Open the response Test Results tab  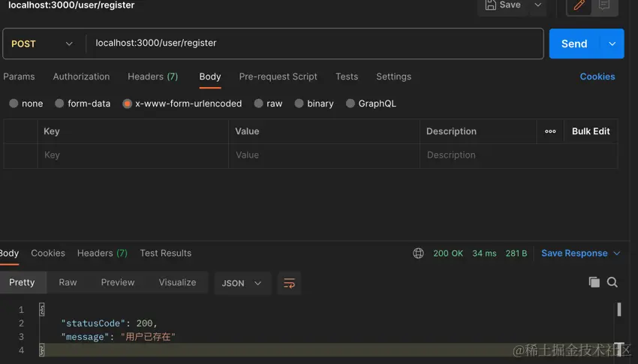click(166, 253)
